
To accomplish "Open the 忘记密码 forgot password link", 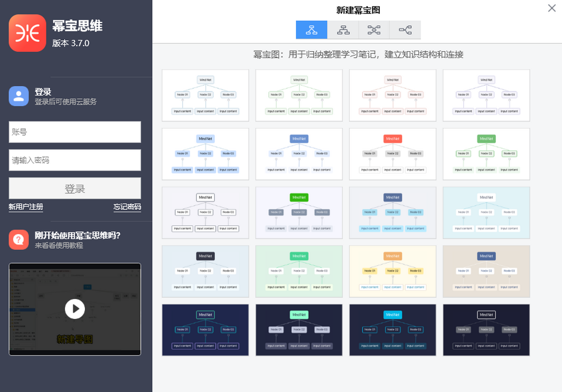I will pos(127,207).
